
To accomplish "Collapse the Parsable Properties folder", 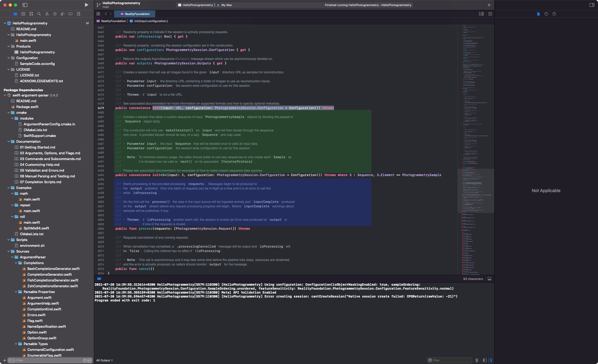I will (16, 292).
